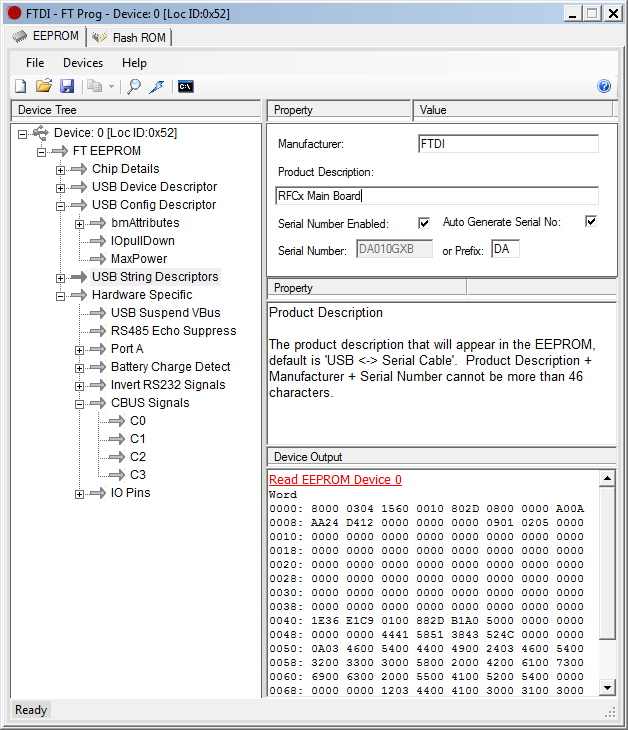
Task: Expand the Battery Charge Detect node
Action: pos(80,368)
